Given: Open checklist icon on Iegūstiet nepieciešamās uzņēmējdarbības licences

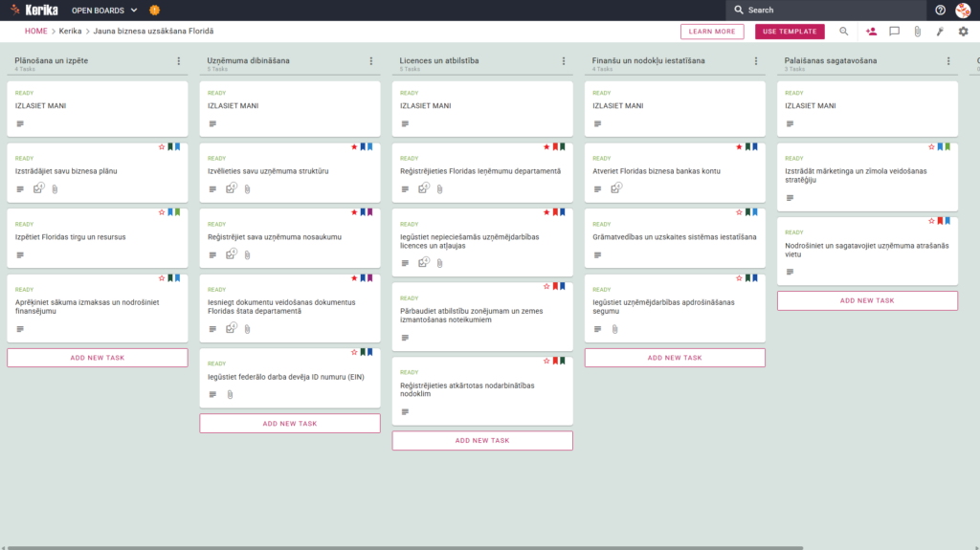Looking at the screenshot, I should coord(424,262).
